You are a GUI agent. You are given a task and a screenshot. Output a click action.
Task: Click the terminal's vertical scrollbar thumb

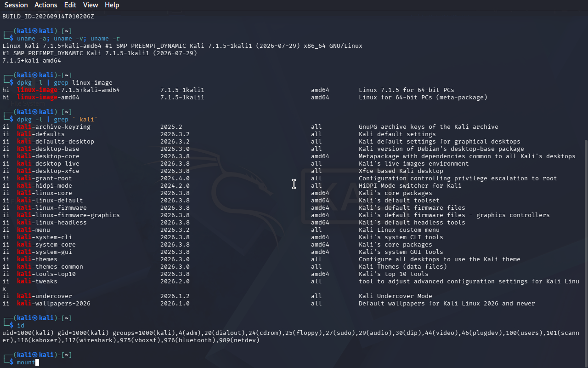(585, 253)
